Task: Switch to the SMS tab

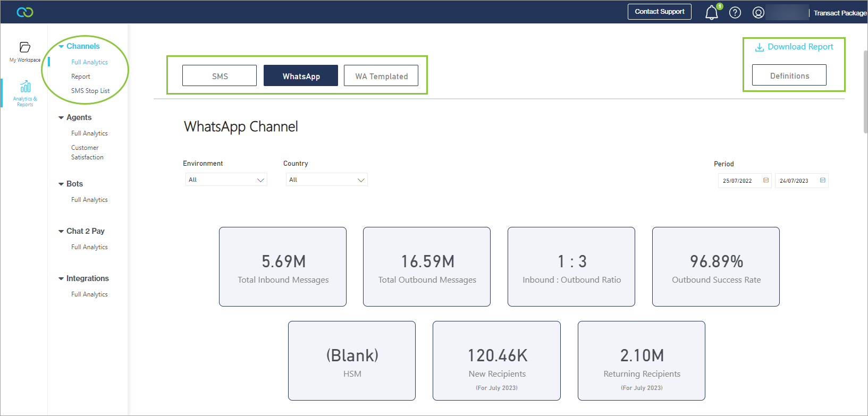Action: pos(220,76)
